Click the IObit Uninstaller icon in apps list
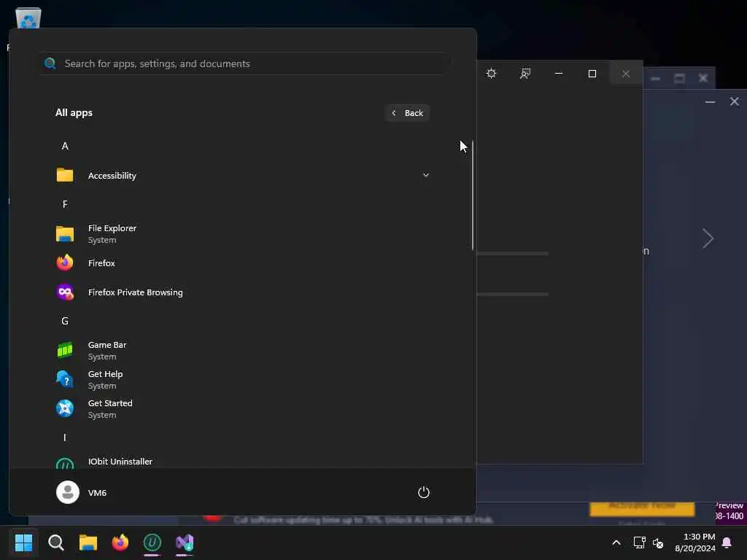The width and height of the screenshot is (747, 560). (65, 463)
